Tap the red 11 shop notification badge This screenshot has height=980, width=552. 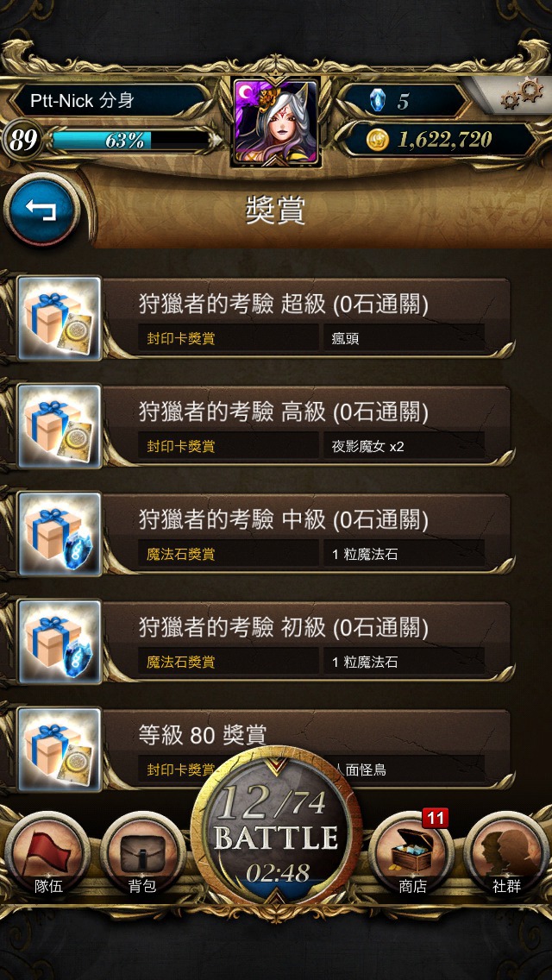coord(435,818)
